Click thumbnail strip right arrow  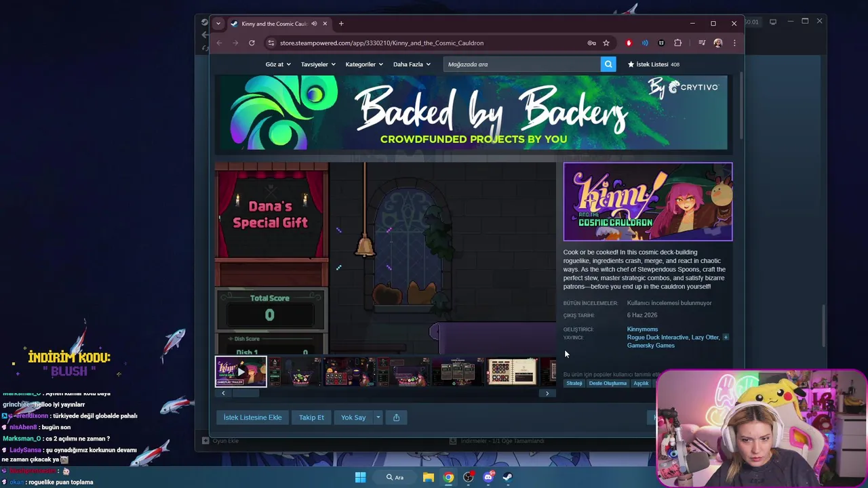pos(547,393)
